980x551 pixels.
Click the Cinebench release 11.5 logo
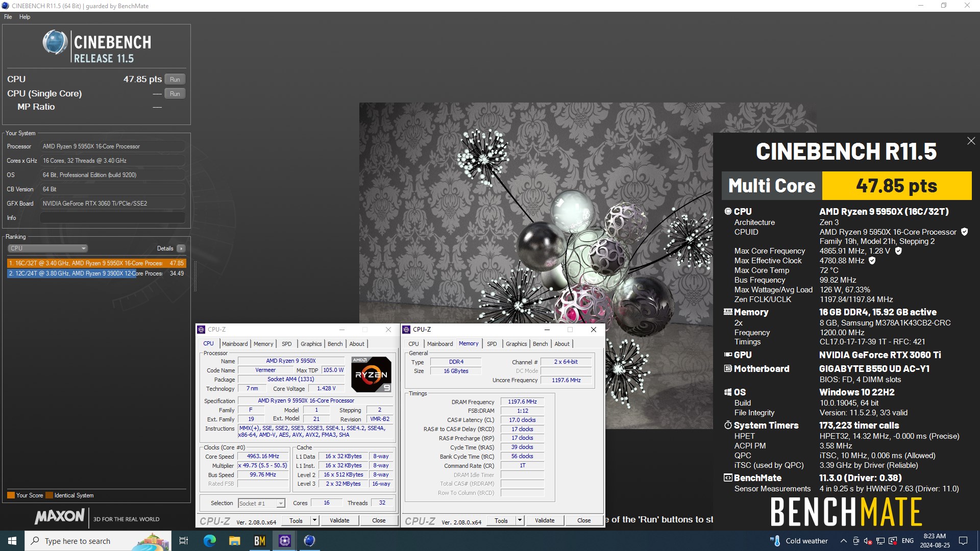[x=97, y=46]
